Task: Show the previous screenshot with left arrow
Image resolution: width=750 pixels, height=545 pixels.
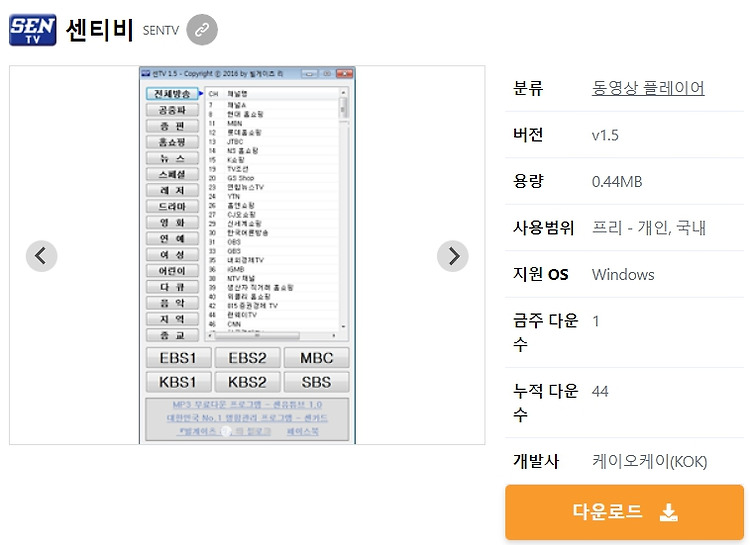Action: click(x=42, y=256)
